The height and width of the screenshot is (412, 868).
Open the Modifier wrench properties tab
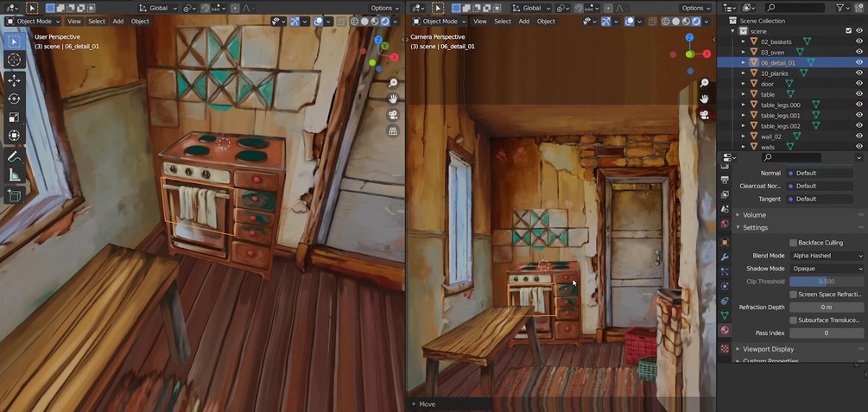725,257
